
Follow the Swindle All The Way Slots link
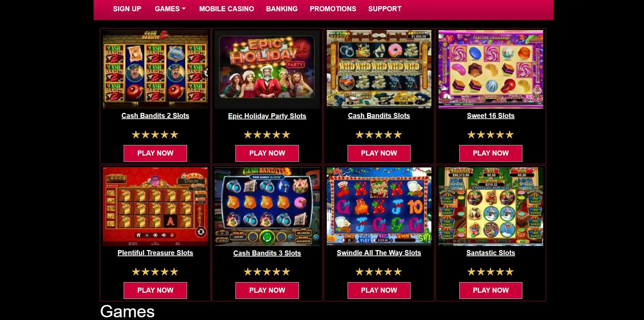coord(379,253)
